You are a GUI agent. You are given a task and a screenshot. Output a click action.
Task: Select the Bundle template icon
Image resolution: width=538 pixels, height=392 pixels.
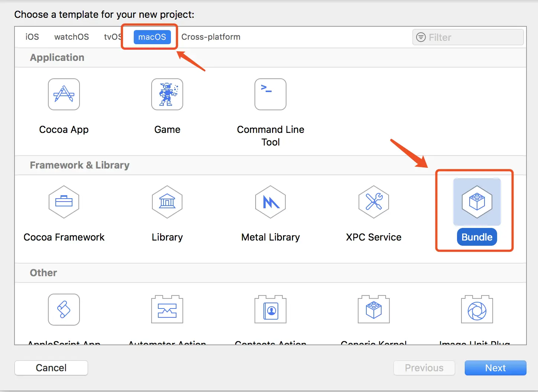click(477, 202)
